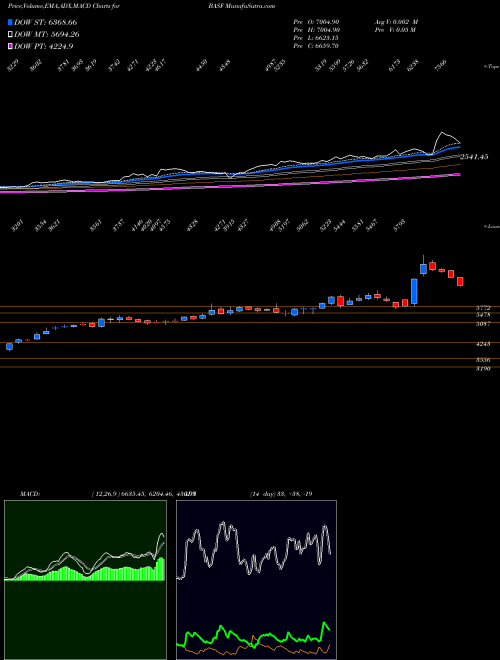Click the 'Pre C: 6659.70' close value
The image size is (500, 660).
(x=316, y=46)
